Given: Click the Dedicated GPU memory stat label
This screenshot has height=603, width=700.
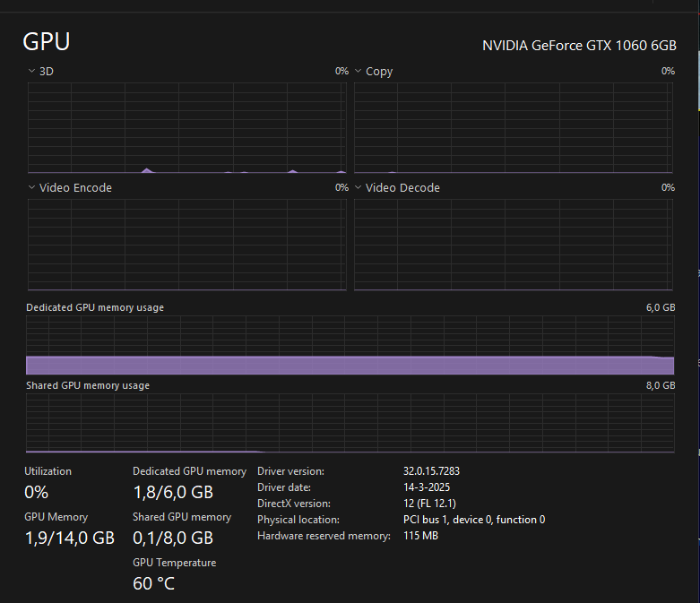Looking at the screenshot, I should 189,471.
